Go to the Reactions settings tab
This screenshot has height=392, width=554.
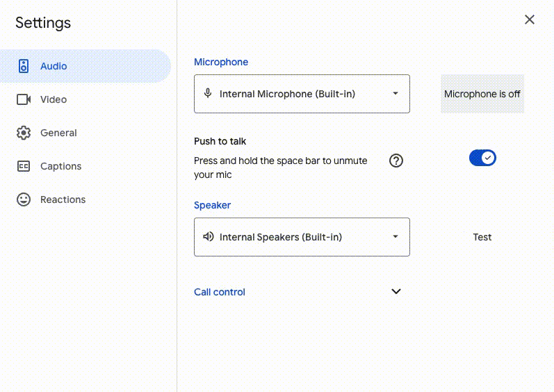[x=63, y=199]
